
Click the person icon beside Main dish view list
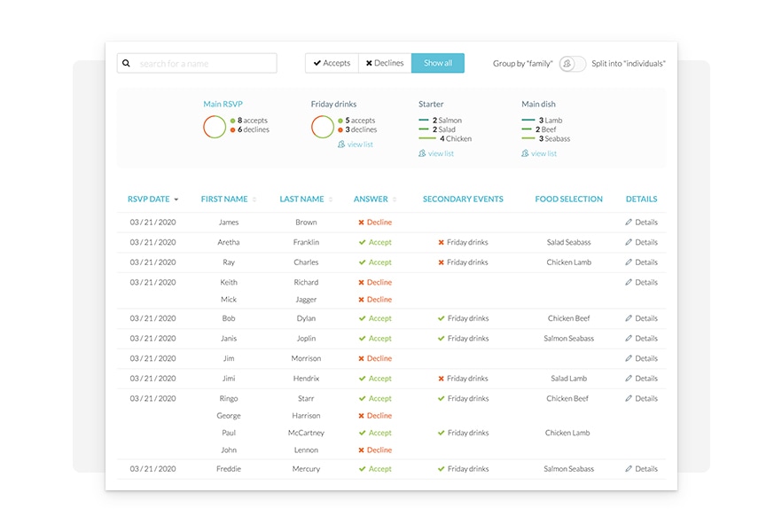[525, 153]
